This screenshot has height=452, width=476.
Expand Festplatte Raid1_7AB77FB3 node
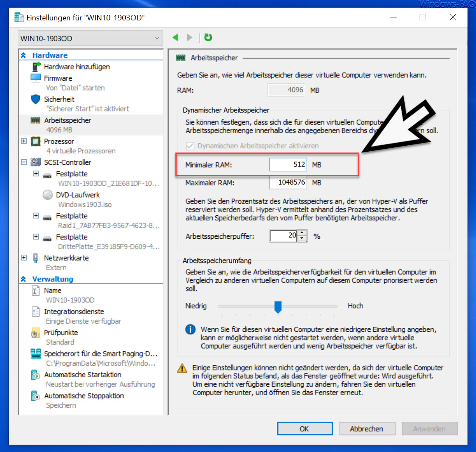(36, 215)
